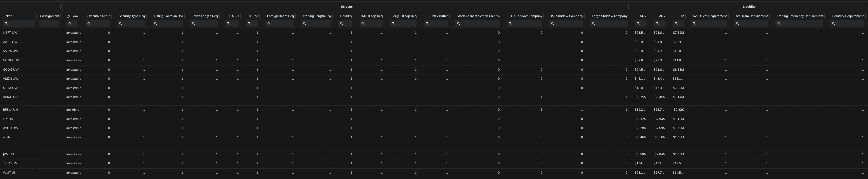Focus the Liquidity screen column filter field

pyautogui.click(x=345, y=24)
